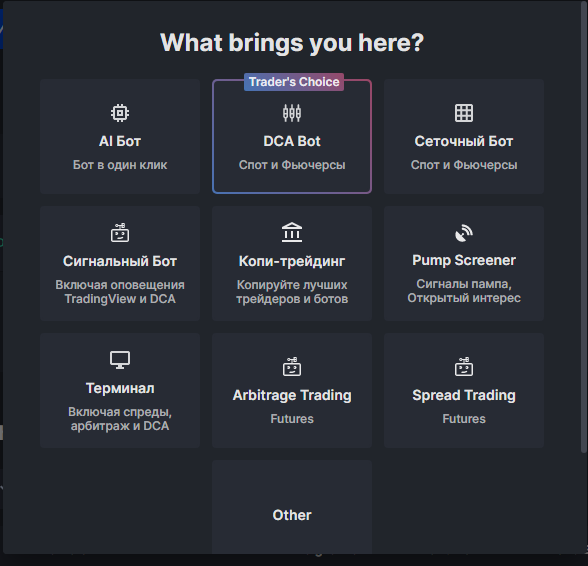This screenshot has width=588, height=566.
Task: Select the Trader's Choice badge
Action: click(x=294, y=82)
